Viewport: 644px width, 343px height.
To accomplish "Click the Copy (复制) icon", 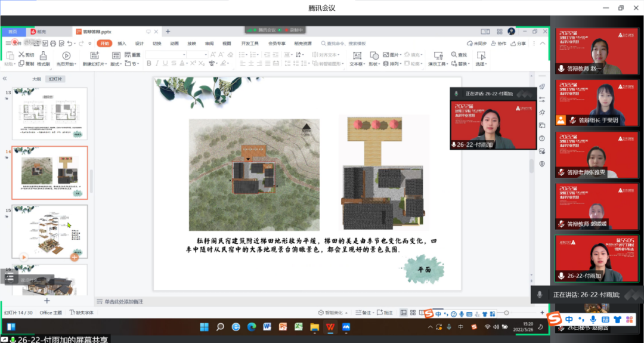I will pos(21,64).
